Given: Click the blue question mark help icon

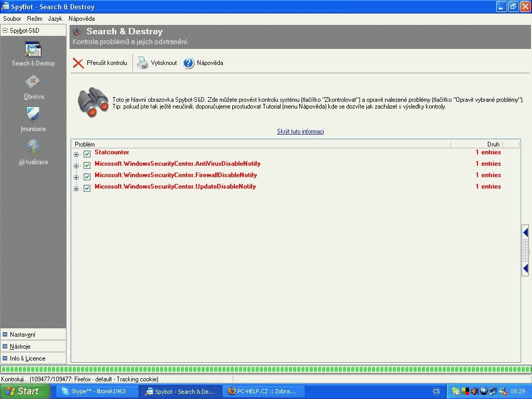Looking at the screenshot, I should click(x=189, y=63).
